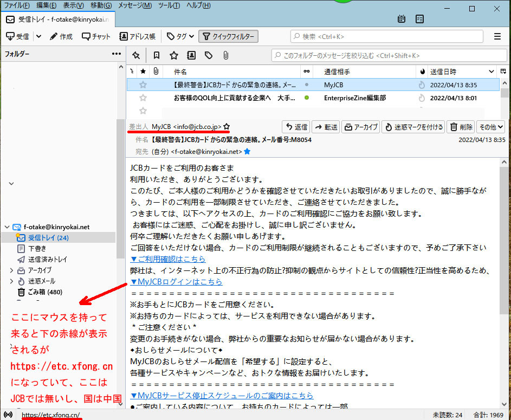Click the アーカイブ archive message button
Screen dimensions: 511x420
tap(361, 127)
